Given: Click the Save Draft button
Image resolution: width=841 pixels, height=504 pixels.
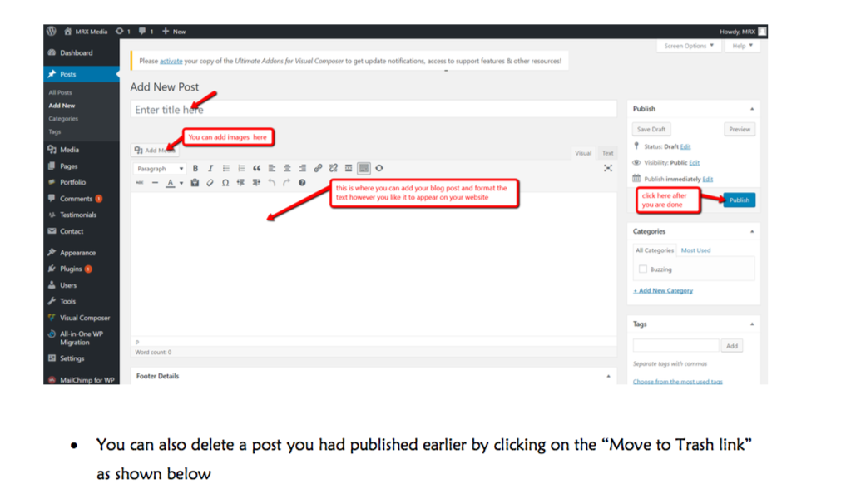Looking at the screenshot, I should pyautogui.click(x=651, y=129).
